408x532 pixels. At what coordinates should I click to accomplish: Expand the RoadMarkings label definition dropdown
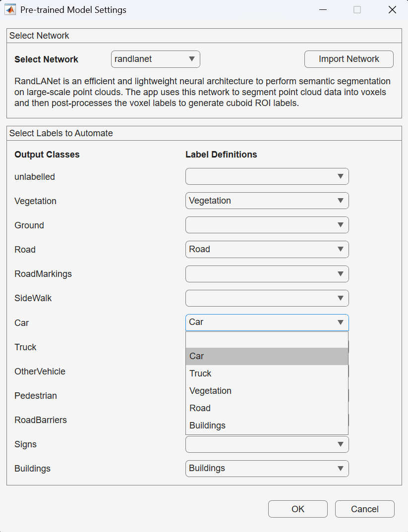[x=267, y=274]
